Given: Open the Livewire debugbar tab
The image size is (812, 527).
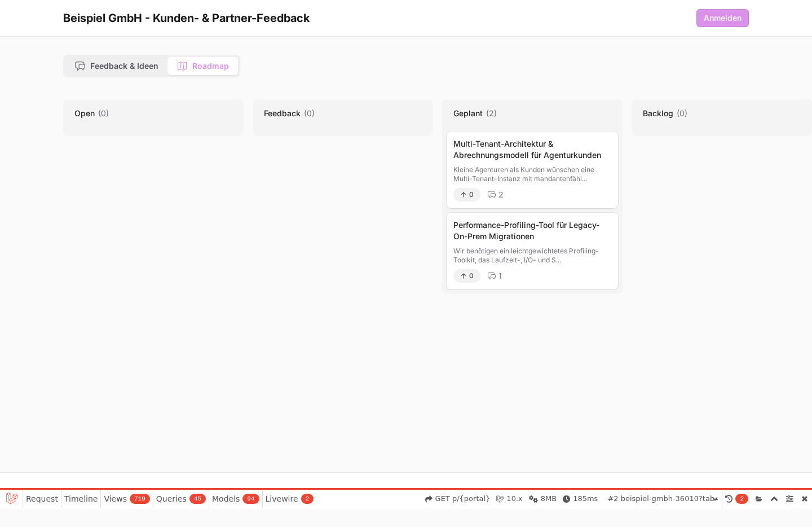Looking at the screenshot, I should coord(289,499).
